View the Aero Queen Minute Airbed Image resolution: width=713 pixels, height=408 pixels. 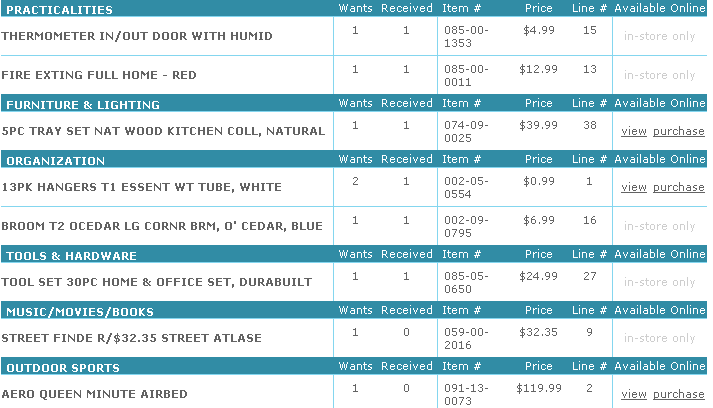click(633, 394)
